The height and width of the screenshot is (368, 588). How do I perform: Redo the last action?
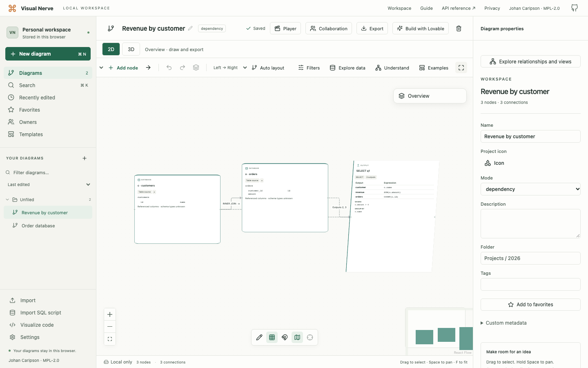click(x=183, y=68)
